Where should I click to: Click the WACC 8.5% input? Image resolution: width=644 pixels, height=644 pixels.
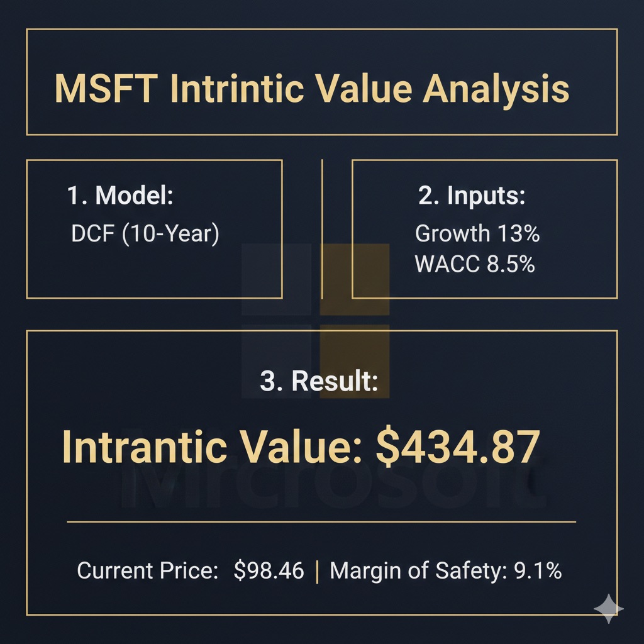click(475, 264)
